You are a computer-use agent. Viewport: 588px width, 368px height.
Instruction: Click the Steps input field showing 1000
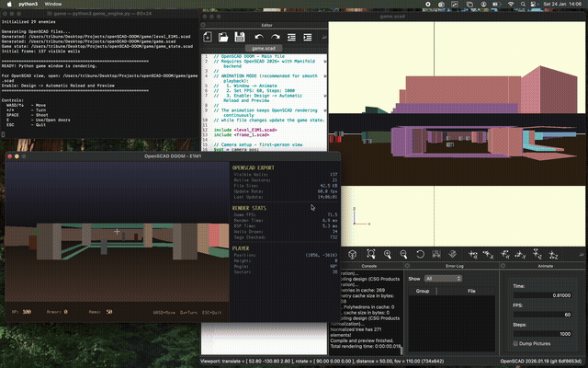tap(543, 334)
